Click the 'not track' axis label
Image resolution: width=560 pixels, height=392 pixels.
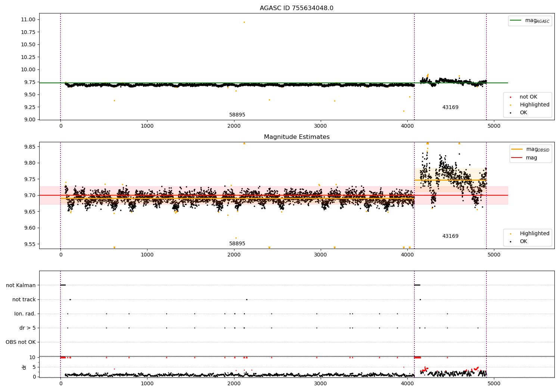click(24, 299)
